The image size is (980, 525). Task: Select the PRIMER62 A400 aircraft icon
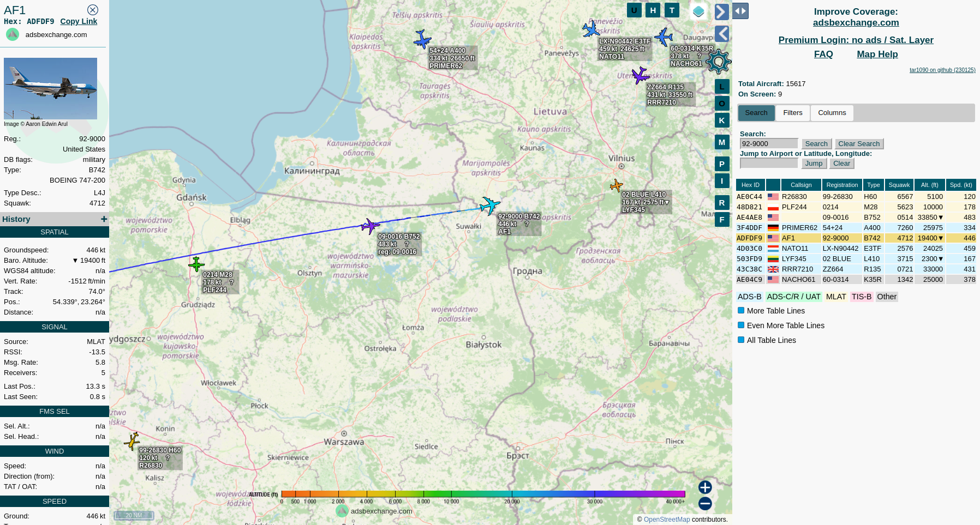pyautogui.click(x=422, y=39)
